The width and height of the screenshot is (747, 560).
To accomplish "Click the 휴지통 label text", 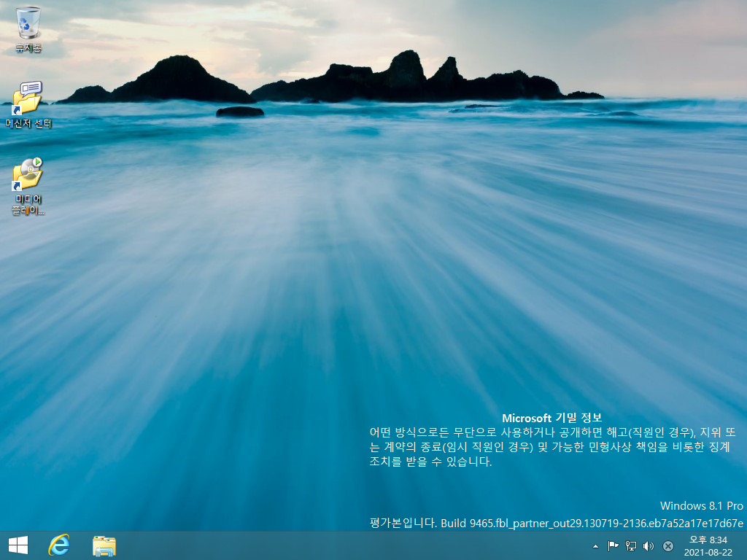I will [x=28, y=47].
